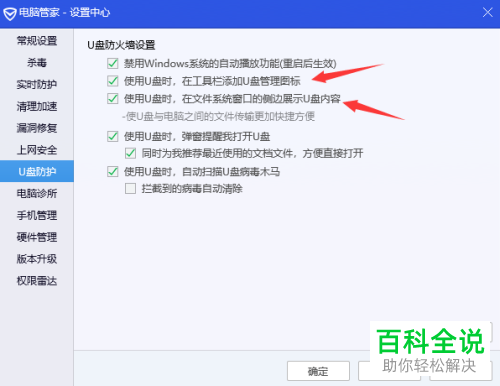This screenshot has height=386, width=500.
Task: Toggle 同时为我推荐最近使用的文档文件 checkbox
Action: pos(130,153)
